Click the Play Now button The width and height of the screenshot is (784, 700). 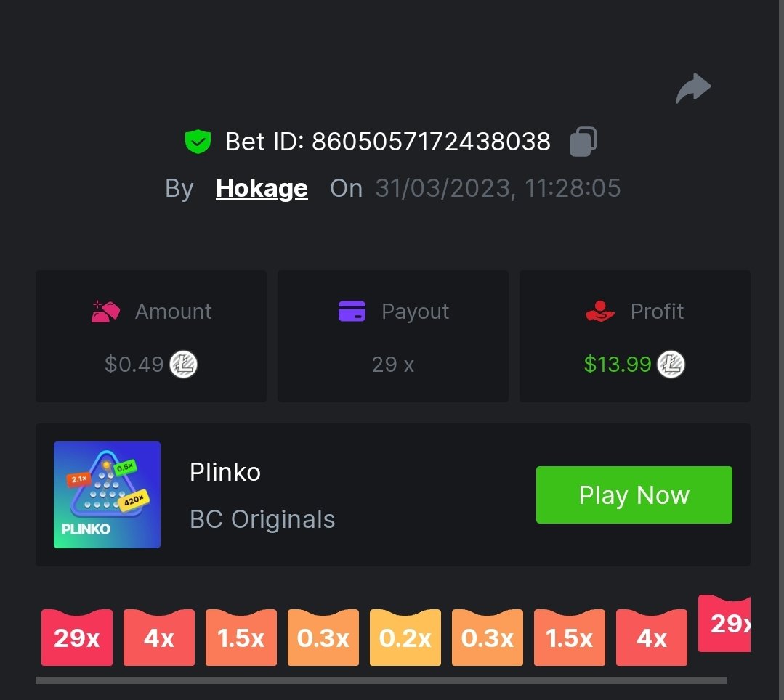point(634,495)
